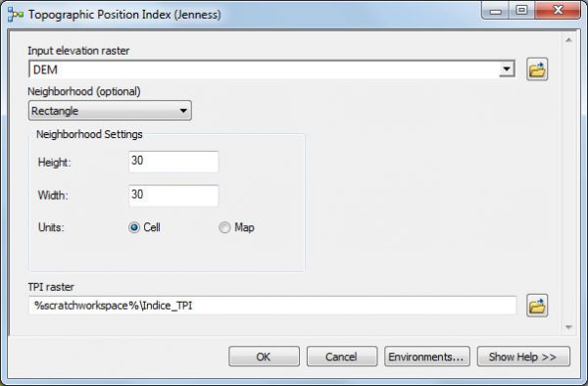Select the Cell units radio button
The image size is (588, 386).
(134, 227)
